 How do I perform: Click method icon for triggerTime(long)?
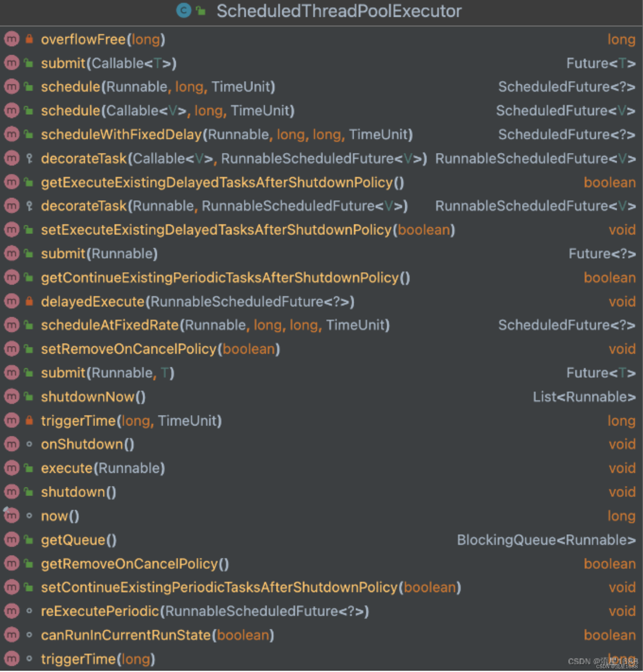[x=12, y=659]
